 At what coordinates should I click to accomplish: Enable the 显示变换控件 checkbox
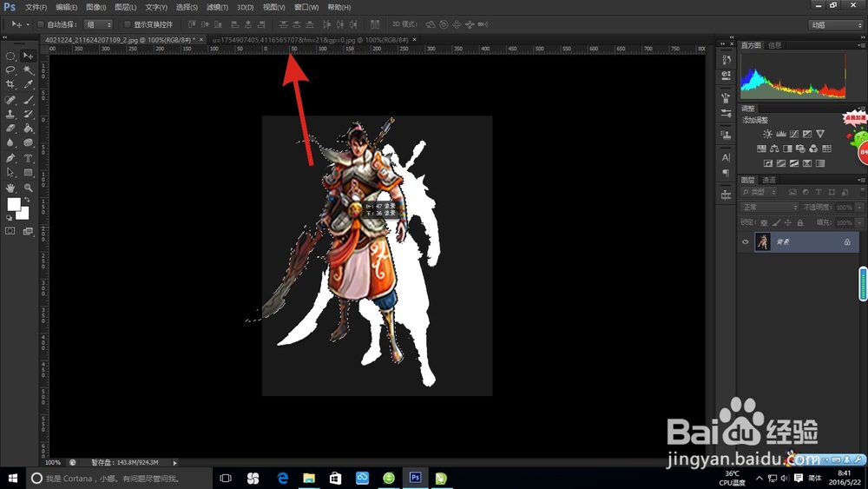pos(127,24)
